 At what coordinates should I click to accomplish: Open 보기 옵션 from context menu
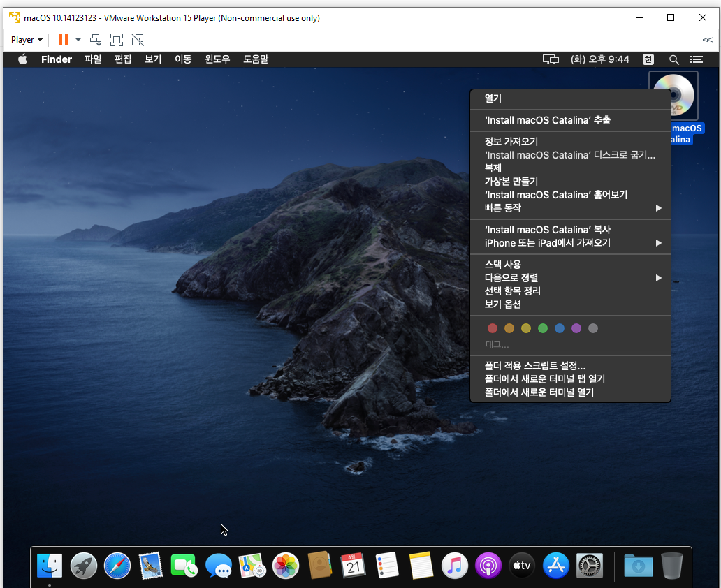click(x=570, y=304)
